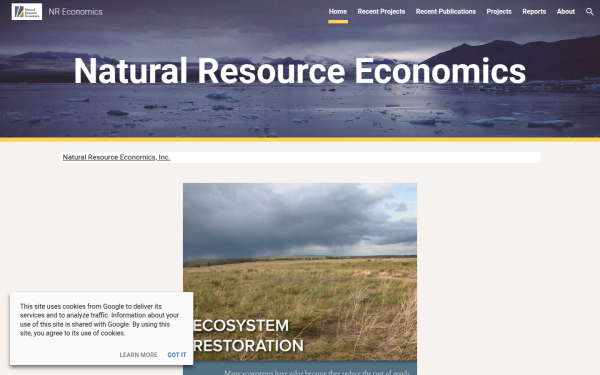Click the 'Natural Resource Economics' banner heading

pyautogui.click(x=300, y=71)
